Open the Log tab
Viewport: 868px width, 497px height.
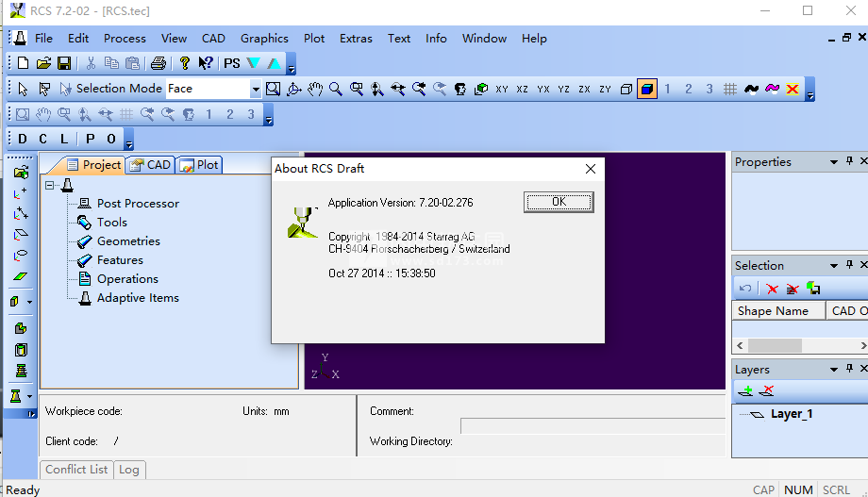pos(129,470)
